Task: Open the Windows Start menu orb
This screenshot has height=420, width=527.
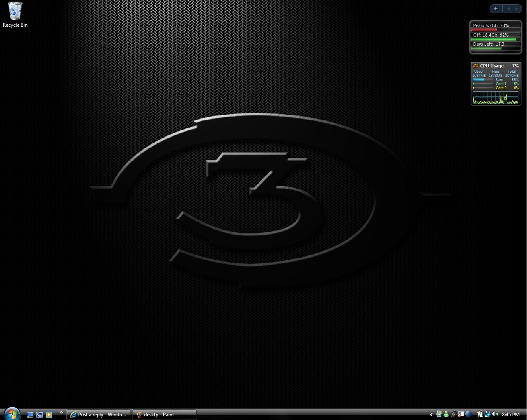Action: click(12, 414)
